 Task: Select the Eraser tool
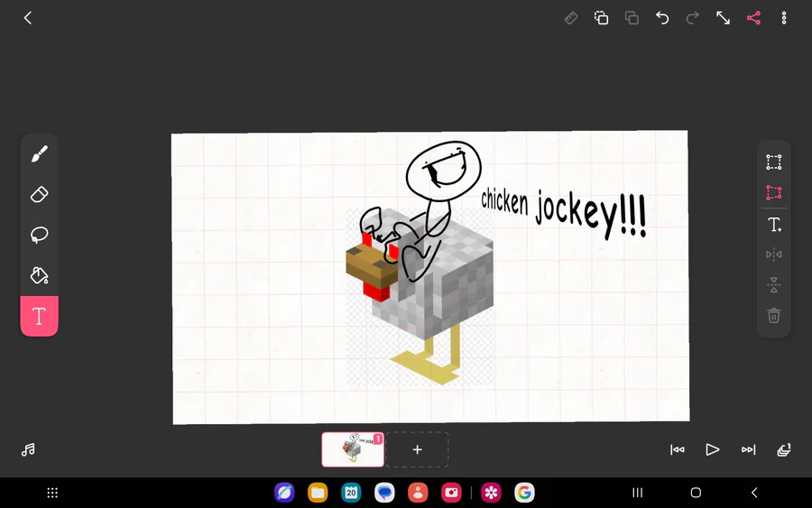(x=40, y=194)
